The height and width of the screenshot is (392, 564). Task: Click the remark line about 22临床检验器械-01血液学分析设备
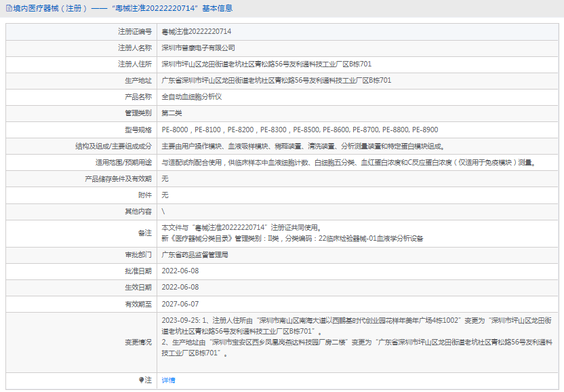tap(292, 239)
